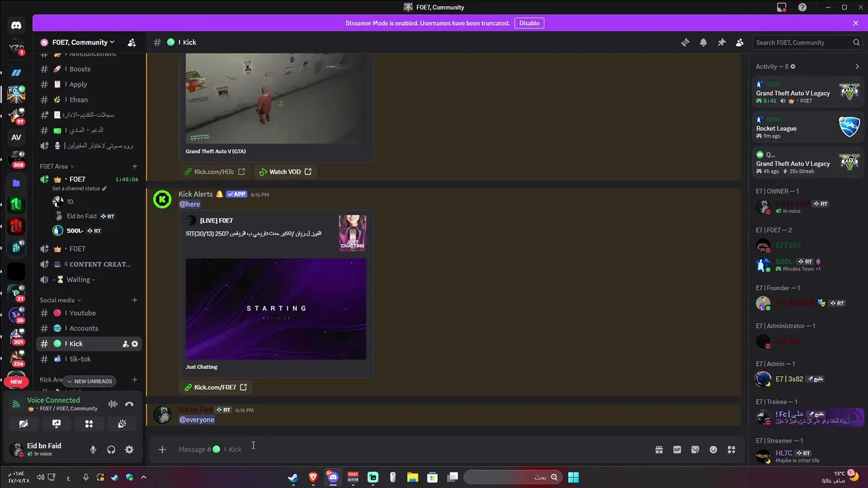The image size is (868, 488).
Task: Open the soundboard in voice panel
Action: (122, 424)
